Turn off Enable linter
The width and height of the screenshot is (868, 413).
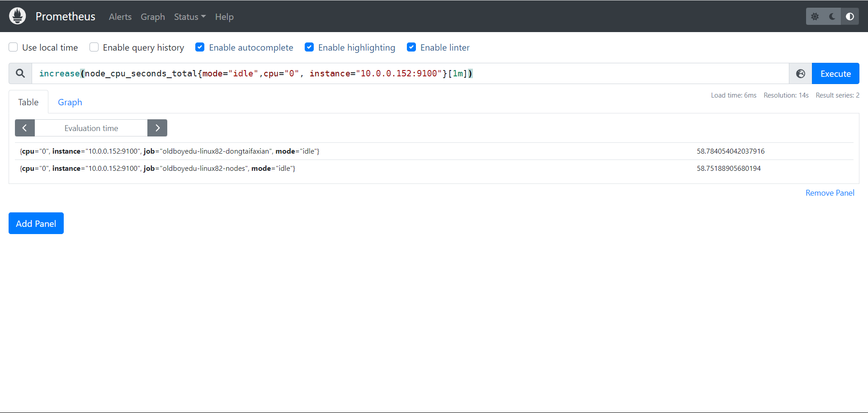(411, 47)
